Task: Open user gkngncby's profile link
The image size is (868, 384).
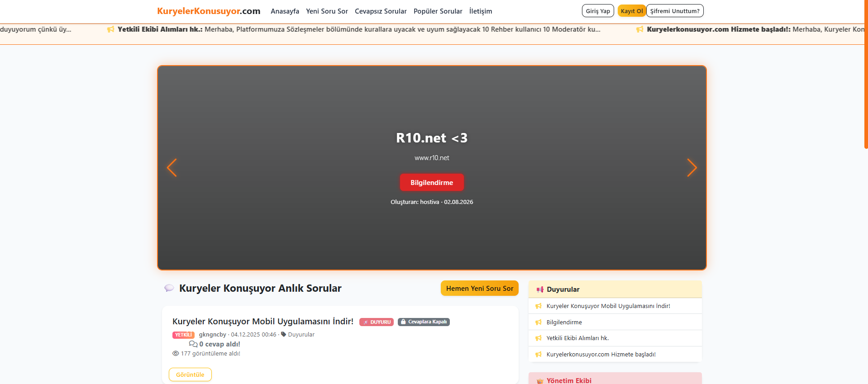Action: tap(212, 335)
